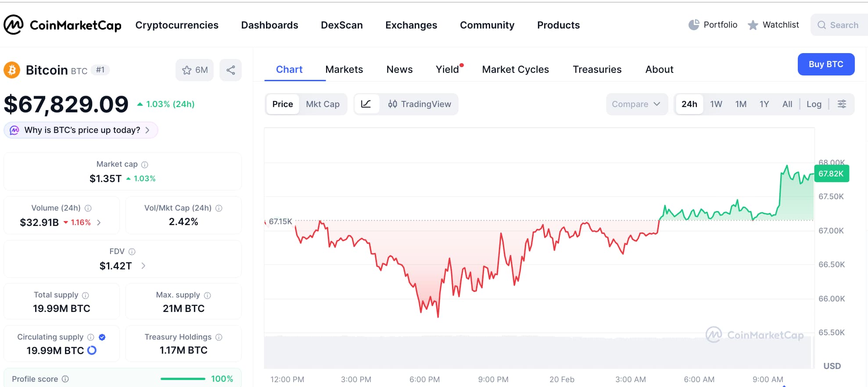Select Mkt Cap chart mode
Viewport: 868px width, 387px height.
[323, 104]
